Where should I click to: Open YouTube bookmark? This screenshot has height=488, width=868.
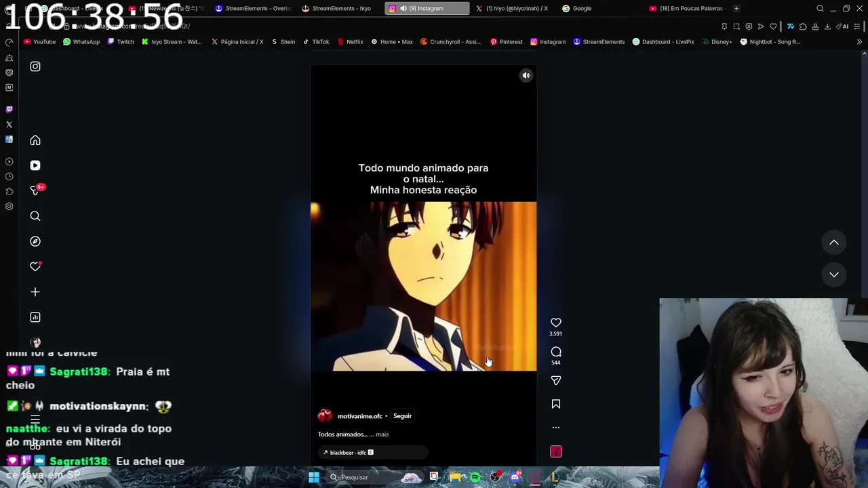coord(39,41)
